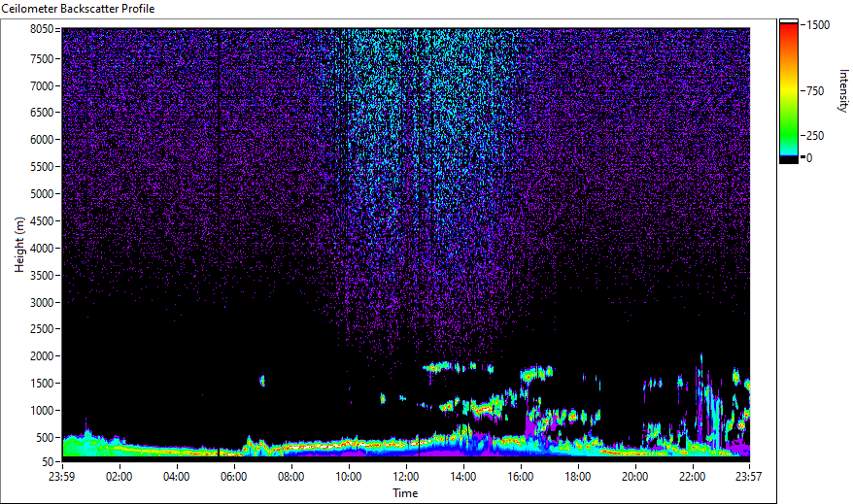The height and width of the screenshot is (504, 853).
Task: Click the 0 intensity scale label
Action: 809,158
